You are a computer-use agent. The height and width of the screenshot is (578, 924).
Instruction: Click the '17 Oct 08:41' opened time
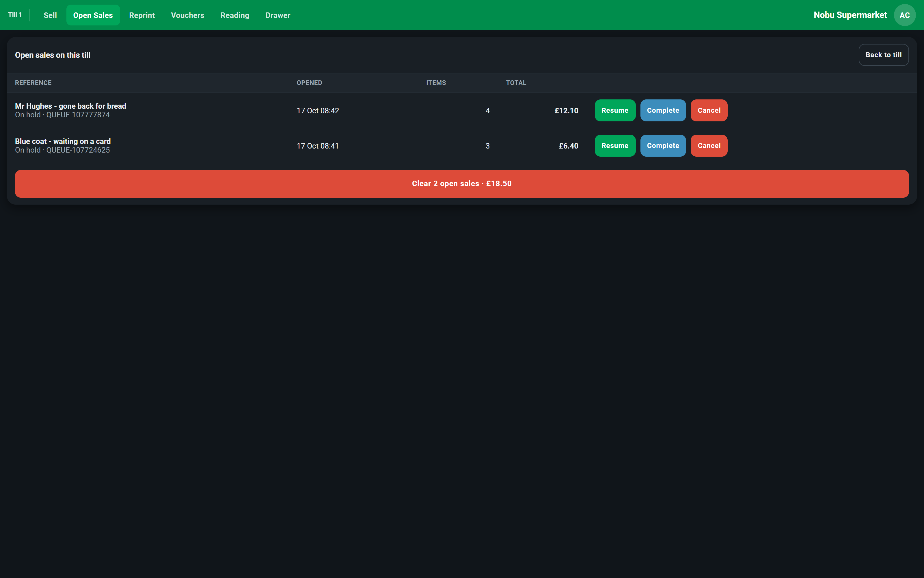click(318, 146)
